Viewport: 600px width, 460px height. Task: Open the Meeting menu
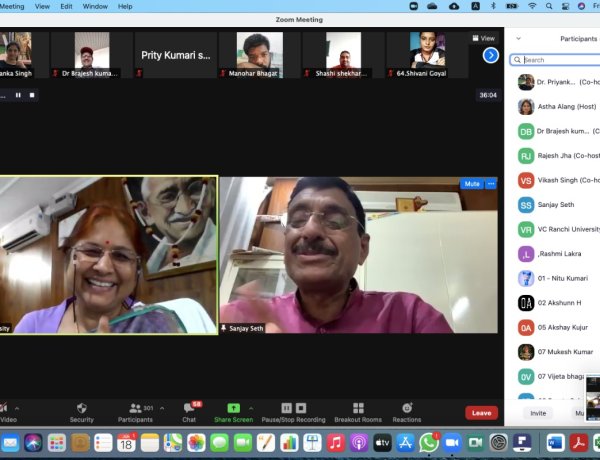[x=12, y=7]
